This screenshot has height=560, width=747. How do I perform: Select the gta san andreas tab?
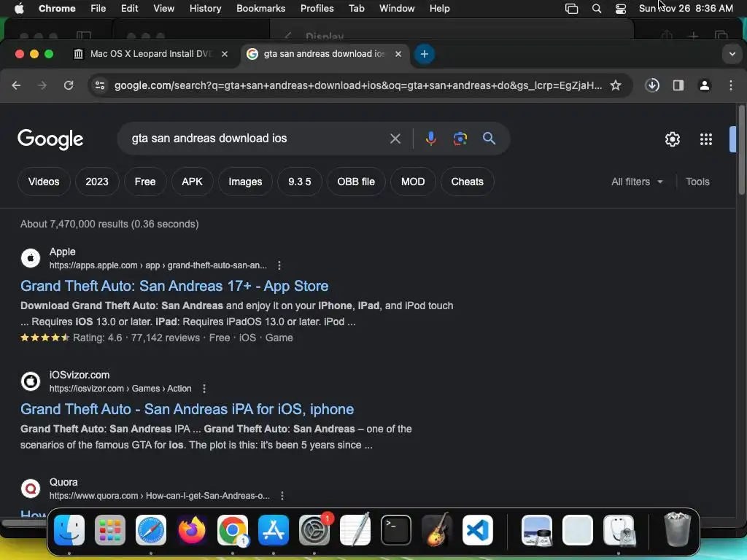(324, 54)
